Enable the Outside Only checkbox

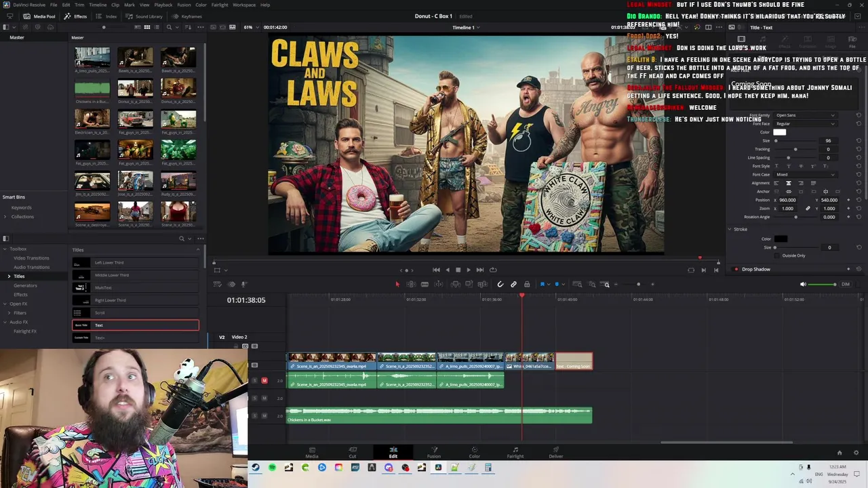click(777, 256)
